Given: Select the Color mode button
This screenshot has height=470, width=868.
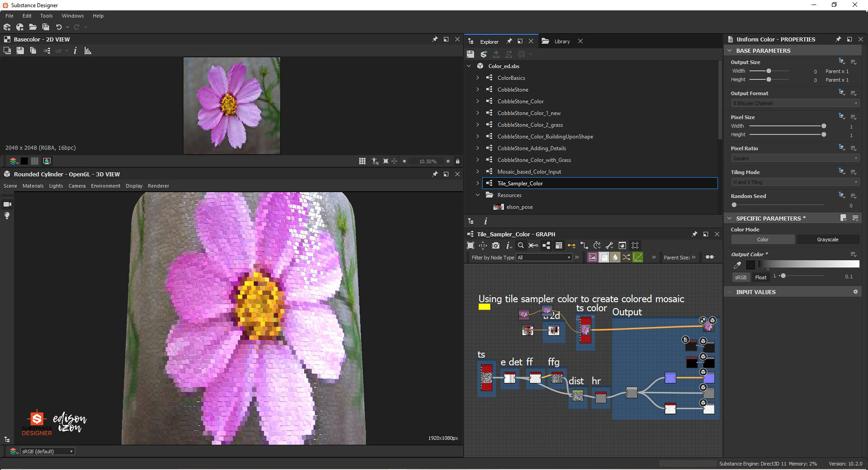Looking at the screenshot, I should tap(762, 239).
